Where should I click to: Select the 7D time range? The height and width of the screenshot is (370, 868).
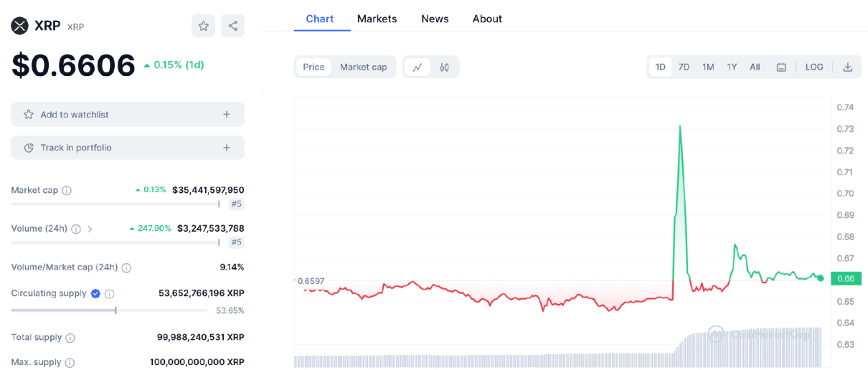pyautogui.click(x=684, y=67)
